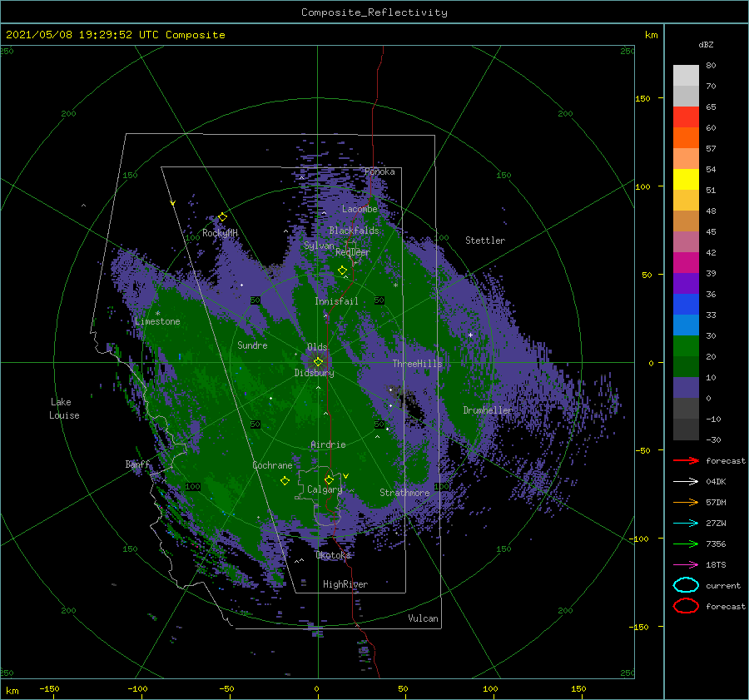Image resolution: width=749 pixels, height=700 pixels.
Task: Click the Okotoks city label
Action: tap(333, 554)
